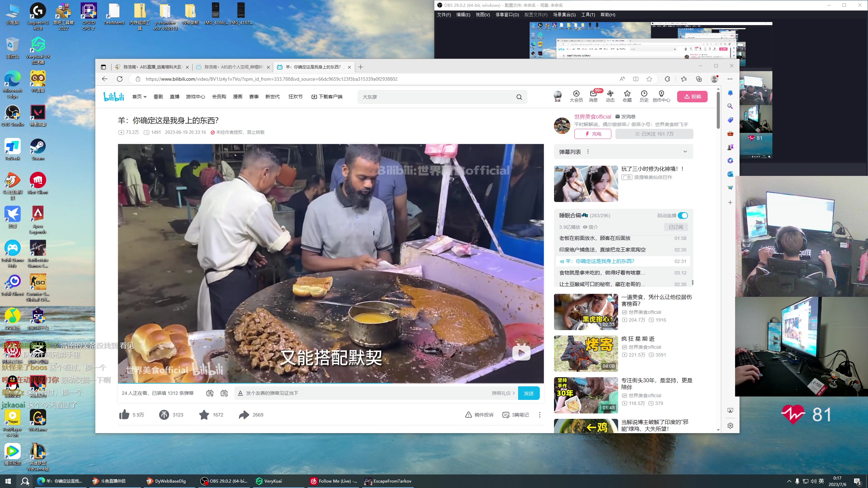868x488 pixels.
Task: Open the three-dot more menu beside 3篇笔记
Action: click(540, 415)
